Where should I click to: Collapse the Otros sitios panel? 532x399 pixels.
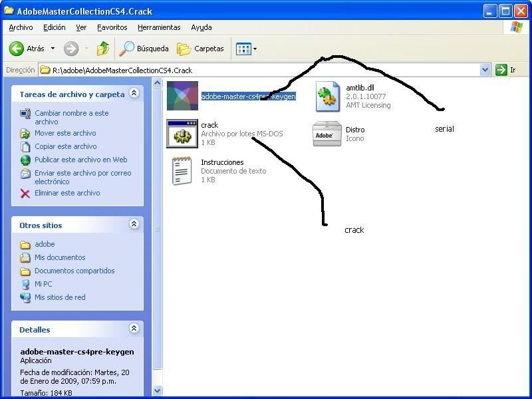(x=134, y=224)
